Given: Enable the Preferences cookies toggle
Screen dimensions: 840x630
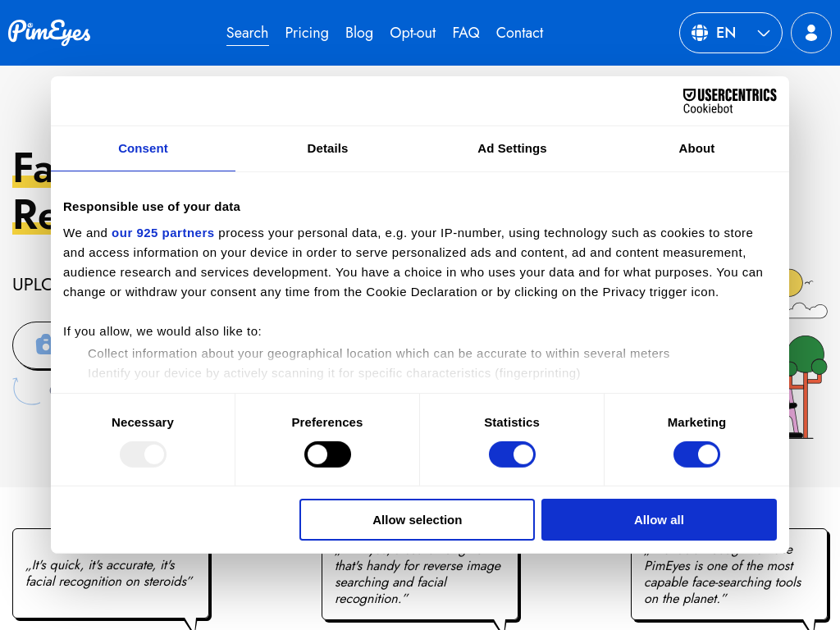Looking at the screenshot, I should click(x=327, y=454).
